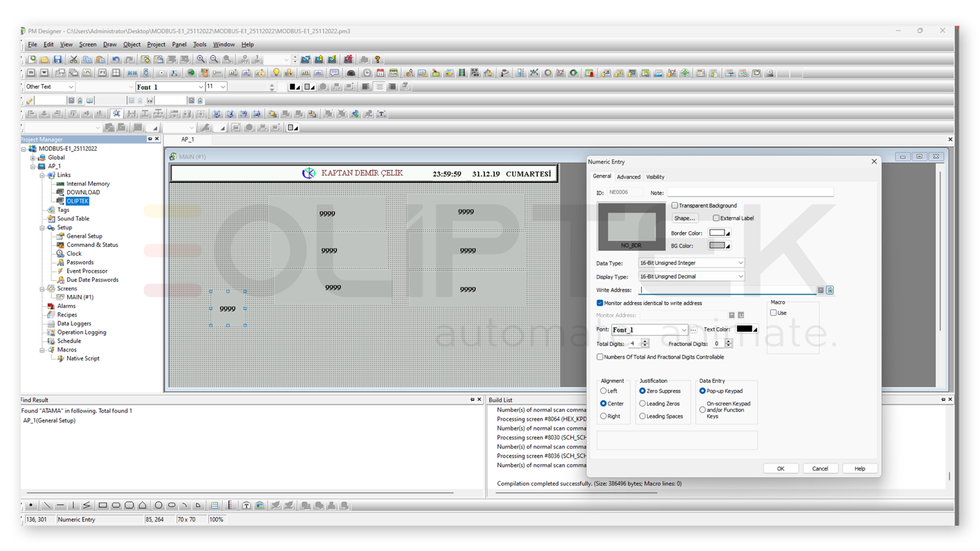This screenshot has width=980, height=551.
Task: Collapse the Setup tree node
Action: tap(42, 228)
